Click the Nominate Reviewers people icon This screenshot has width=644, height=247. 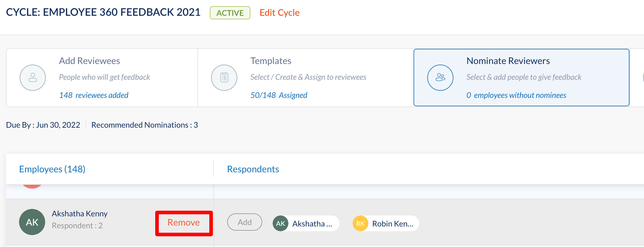(440, 78)
